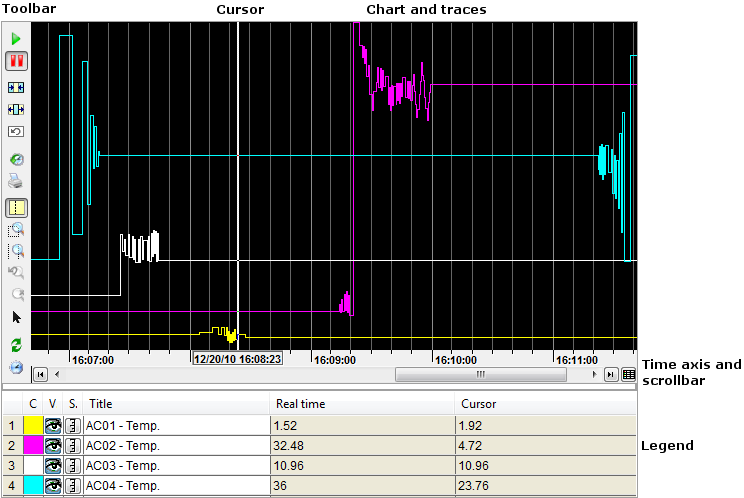Click the printer icon to print chart
Viewport: 744px width, 498px height.
(x=16, y=182)
